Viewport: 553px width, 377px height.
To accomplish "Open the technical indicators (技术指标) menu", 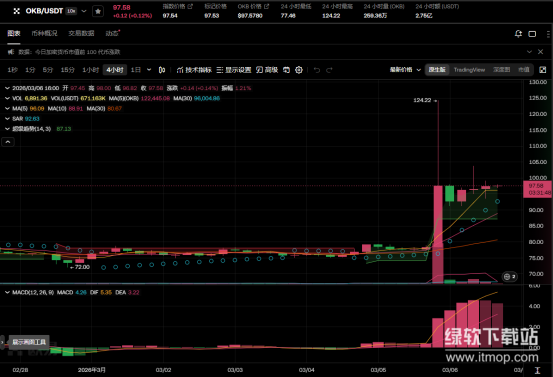I will tap(194, 70).
